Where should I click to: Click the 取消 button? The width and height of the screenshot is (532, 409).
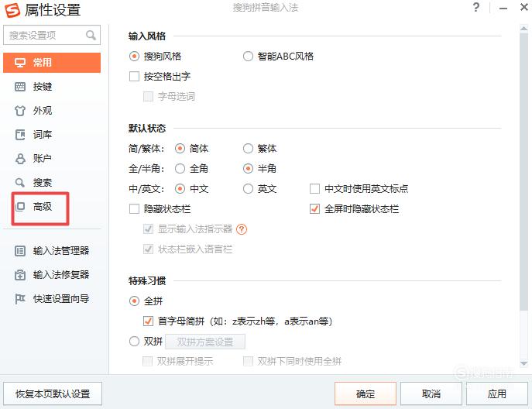[x=431, y=394]
